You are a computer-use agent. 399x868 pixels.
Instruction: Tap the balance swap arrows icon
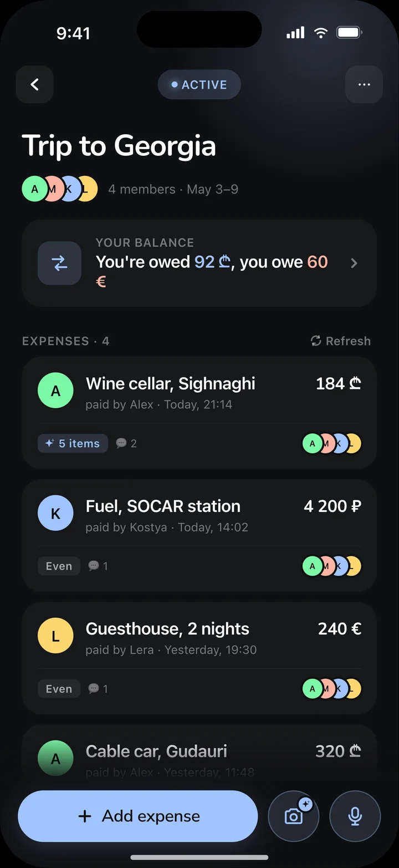[59, 263]
